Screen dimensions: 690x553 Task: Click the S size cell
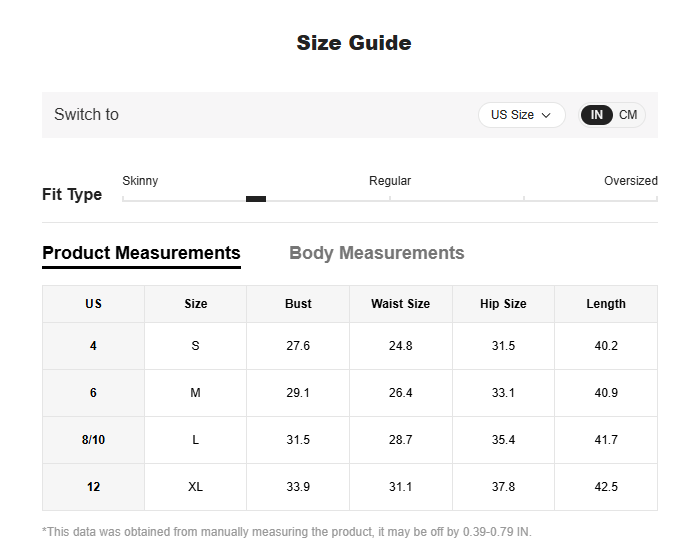(x=195, y=346)
